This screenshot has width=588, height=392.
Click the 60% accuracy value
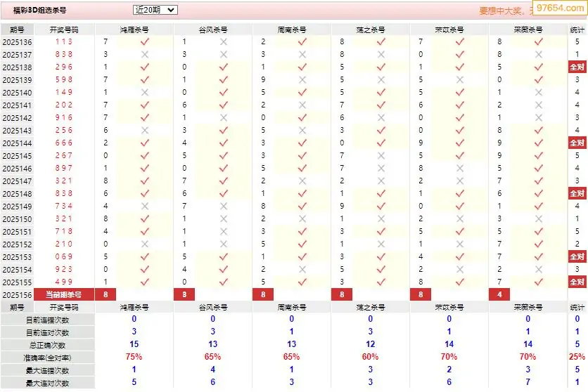370,357
